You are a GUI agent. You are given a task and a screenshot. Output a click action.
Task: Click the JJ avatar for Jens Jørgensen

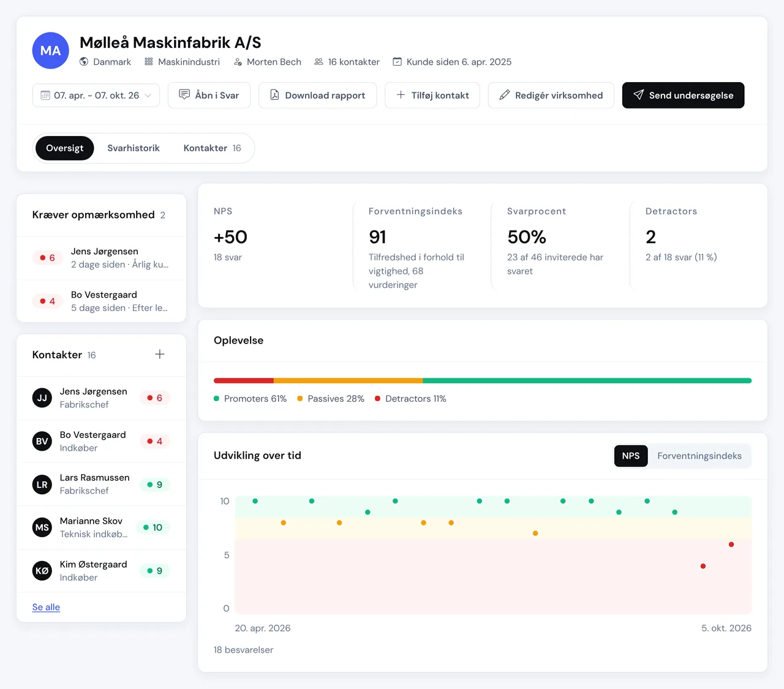point(42,398)
